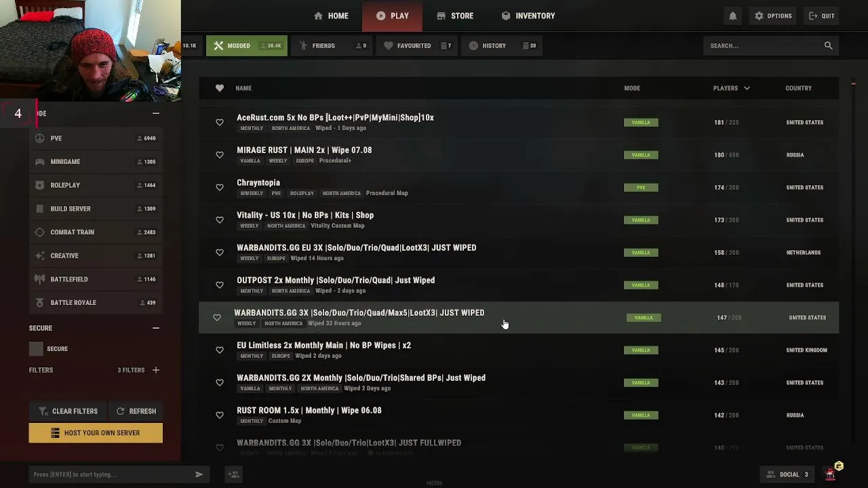The width and height of the screenshot is (868, 488).
Task: Sort servers by Mode column
Action: pos(632,88)
